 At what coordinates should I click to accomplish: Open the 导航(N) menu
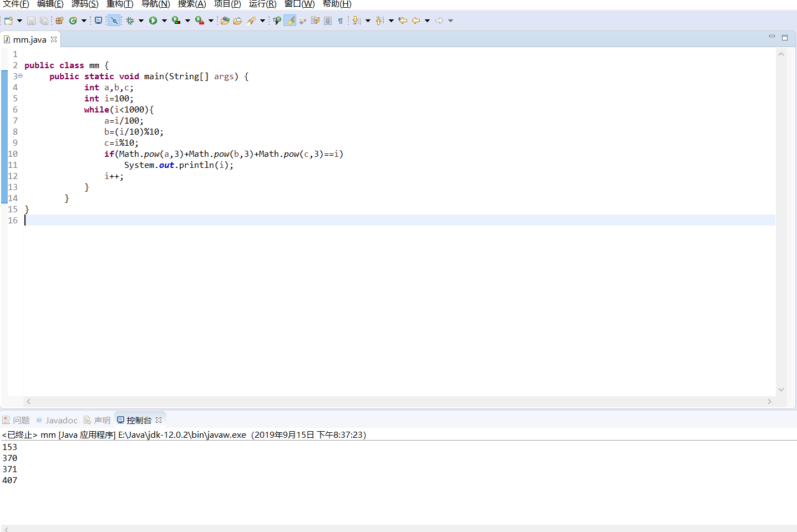tap(155, 4)
